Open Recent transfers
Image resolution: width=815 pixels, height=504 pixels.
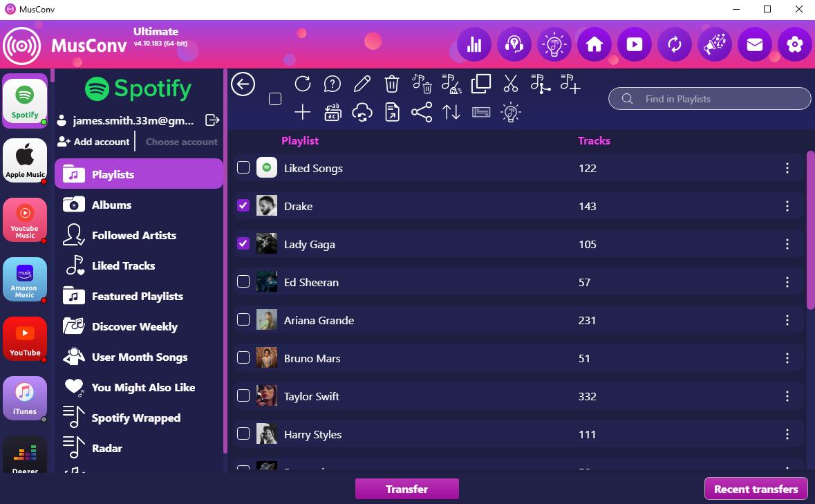(756, 489)
